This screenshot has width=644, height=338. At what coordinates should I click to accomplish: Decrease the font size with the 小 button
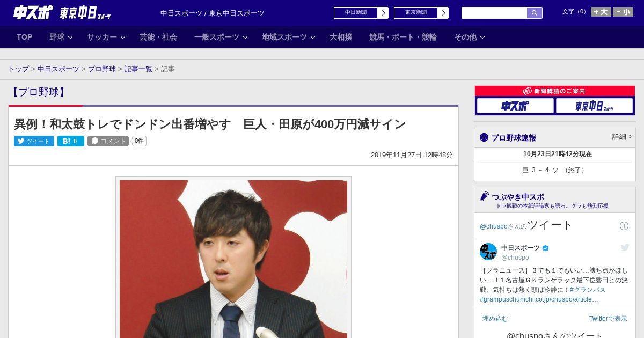tap(623, 12)
